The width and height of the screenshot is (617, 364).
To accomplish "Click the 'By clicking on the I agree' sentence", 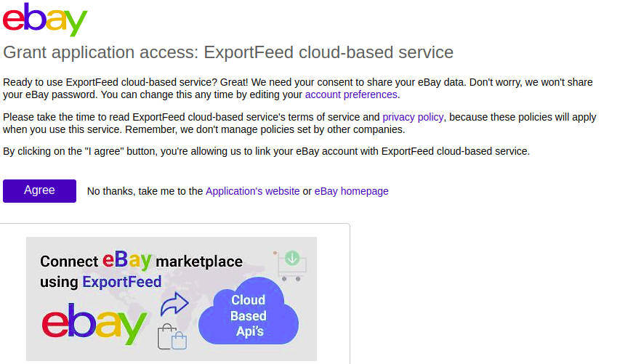I will (x=266, y=152).
